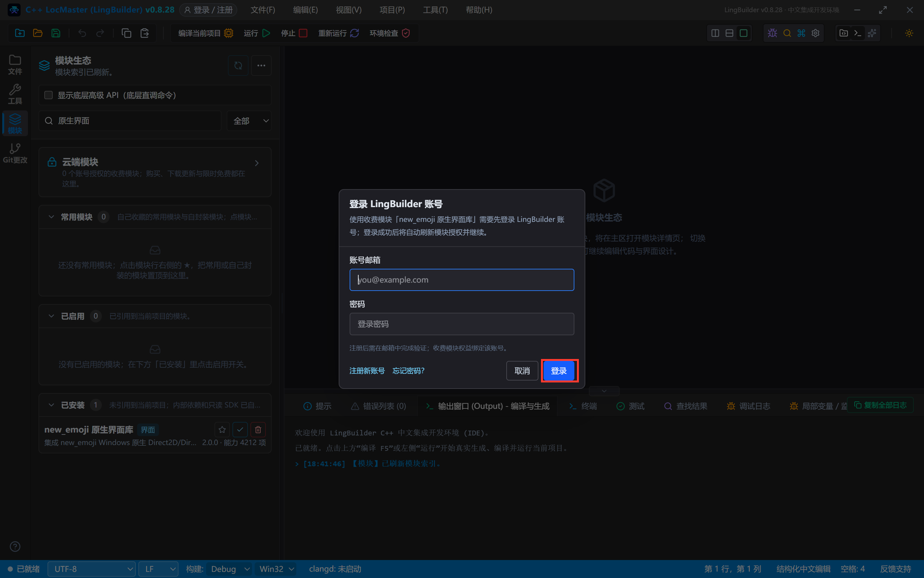Save using the green floppy disk icon

56,33
